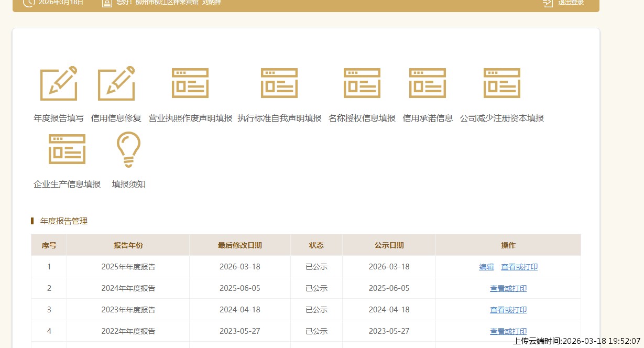Viewport: 644px width, 348px height.
Task: Open the 名称授权信息填报 icon
Action: (362, 84)
